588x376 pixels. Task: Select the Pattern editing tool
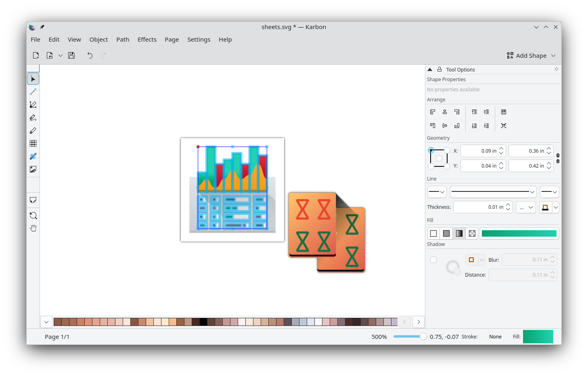(33, 144)
